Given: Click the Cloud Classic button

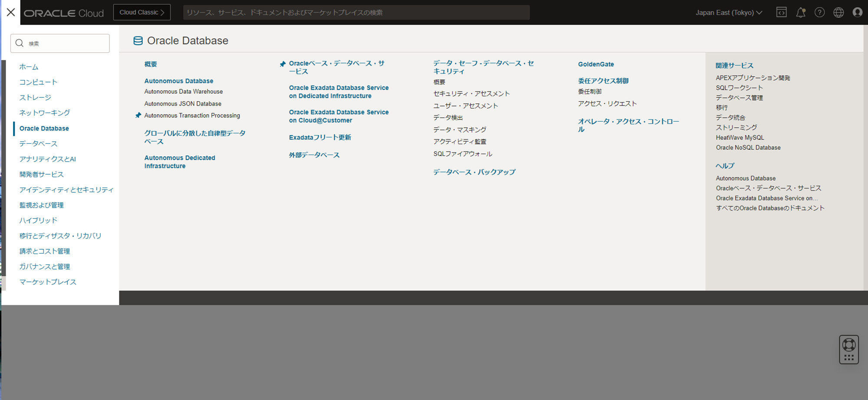Looking at the screenshot, I should (142, 12).
